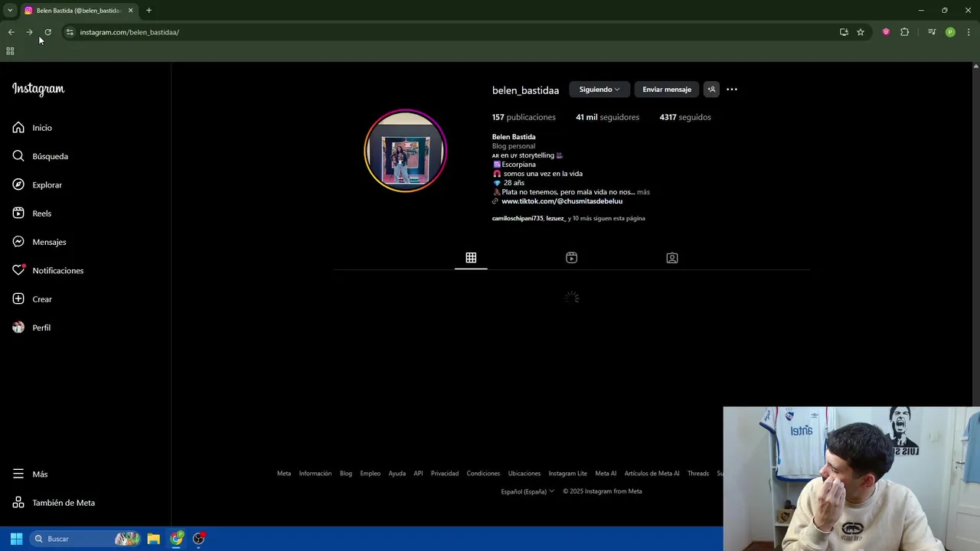Close the Belen Bastida tab
Viewport: 980px width, 551px height.
(x=130, y=11)
